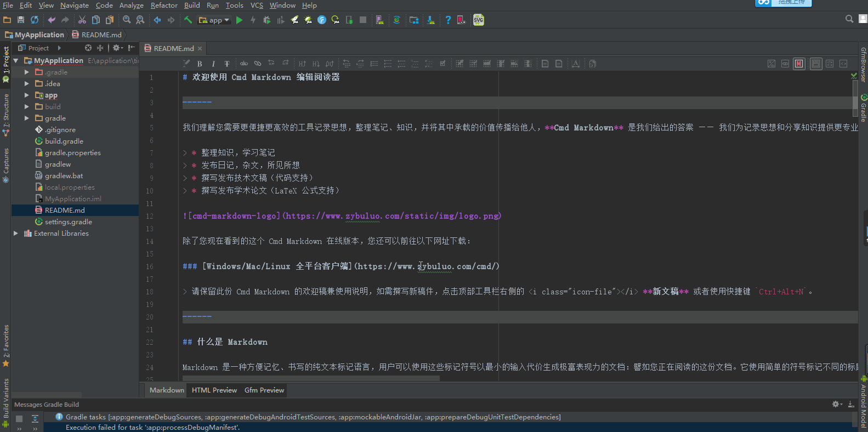
Task: Cut selection using scissors icon
Action: point(82,20)
